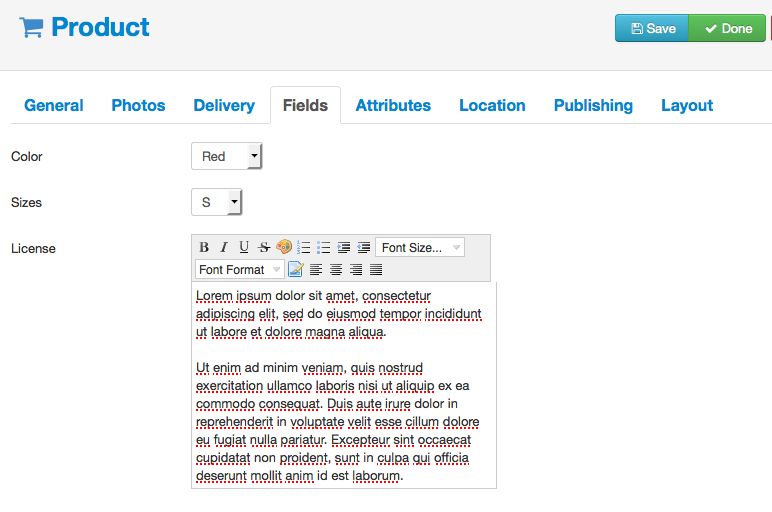This screenshot has width=772, height=512.
Task: Increase indent of the License text
Action: 344,247
